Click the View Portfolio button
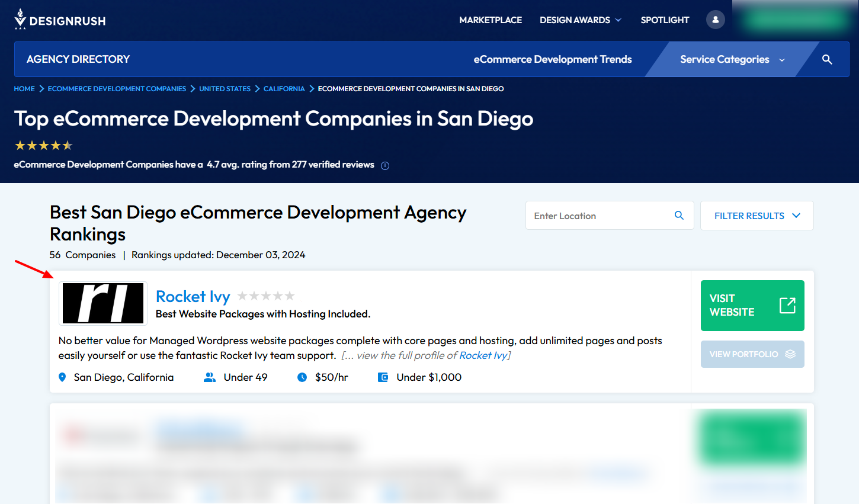This screenshot has height=504, width=859. click(x=752, y=354)
